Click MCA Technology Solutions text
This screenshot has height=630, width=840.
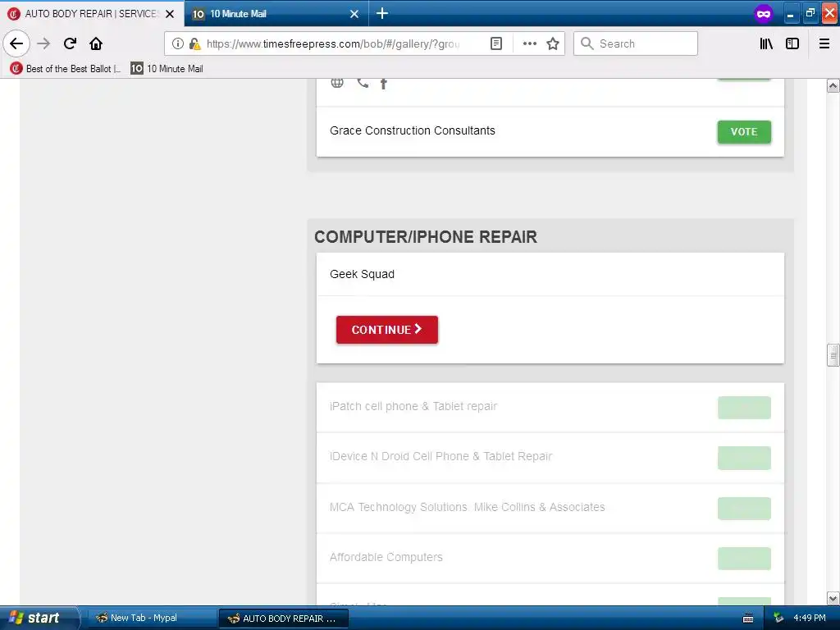coord(467,507)
